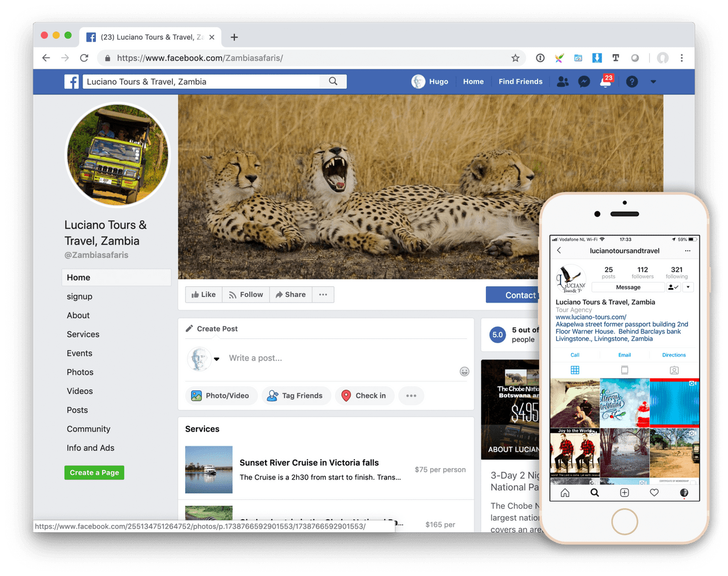
Task: Click Message button on Instagram profile
Action: click(628, 287)
